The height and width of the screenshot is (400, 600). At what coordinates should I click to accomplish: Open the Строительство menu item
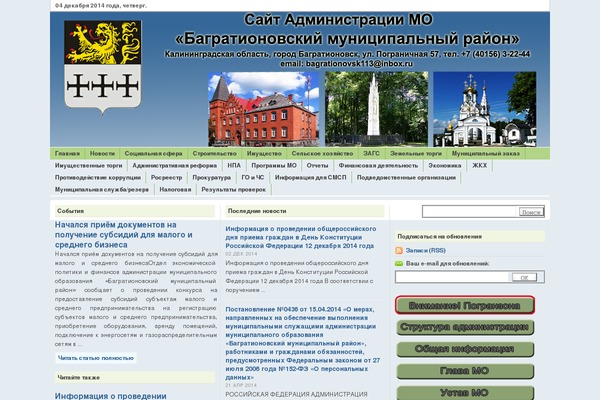(x=215, y=153)
